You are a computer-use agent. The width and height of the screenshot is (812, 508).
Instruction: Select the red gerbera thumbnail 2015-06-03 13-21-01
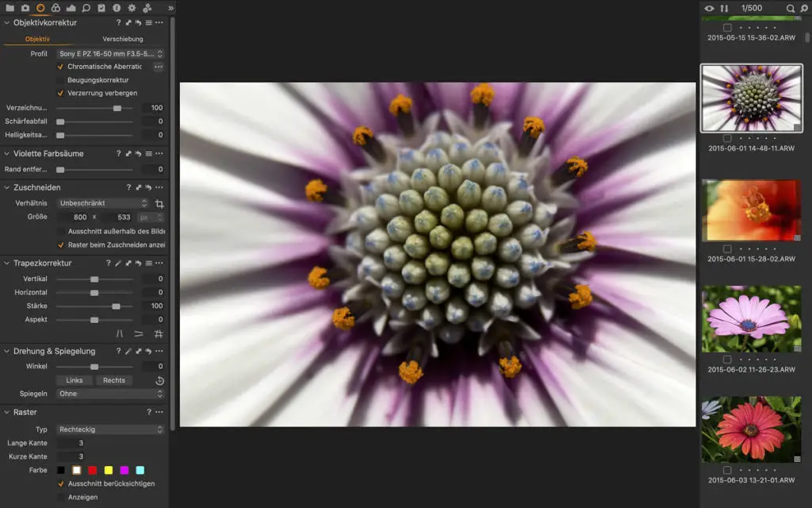click(x=752, y=429)
